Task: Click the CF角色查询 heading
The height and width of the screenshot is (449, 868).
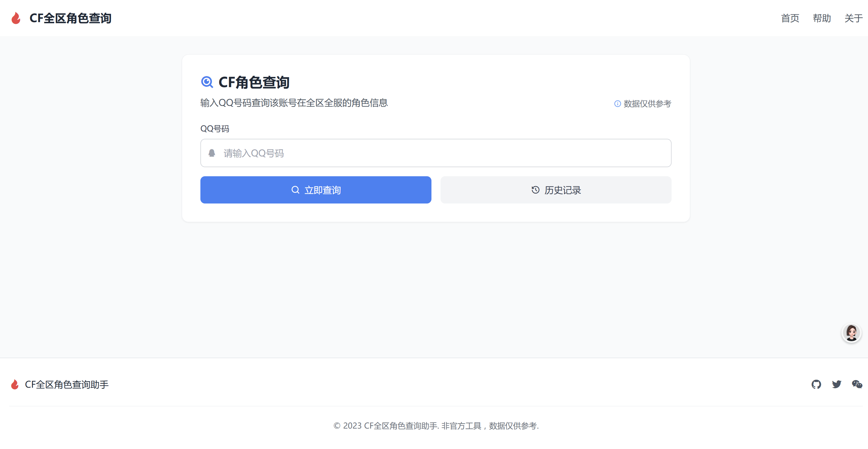Action: tap(254, 82)
